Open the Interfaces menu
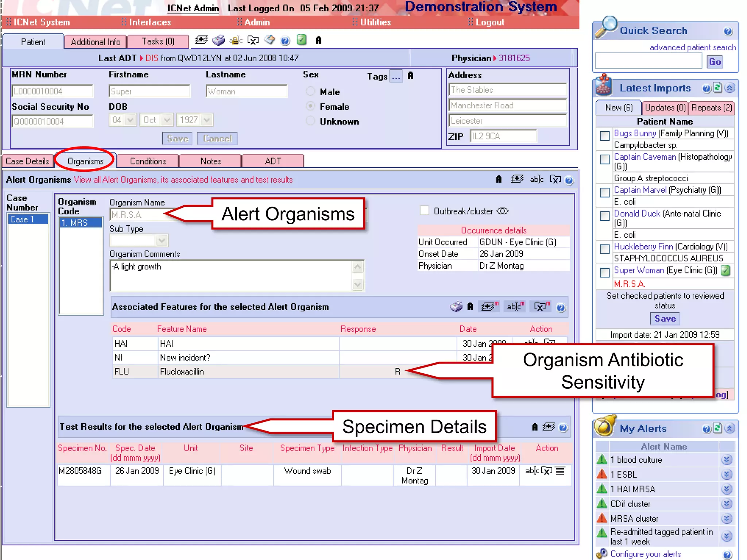 [150, 23]
